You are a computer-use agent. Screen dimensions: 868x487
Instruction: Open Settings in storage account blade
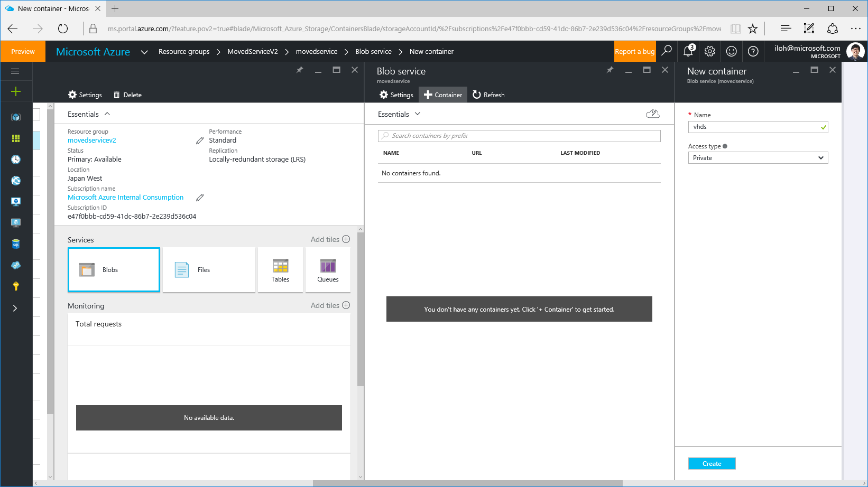click(x=85, y=95)
